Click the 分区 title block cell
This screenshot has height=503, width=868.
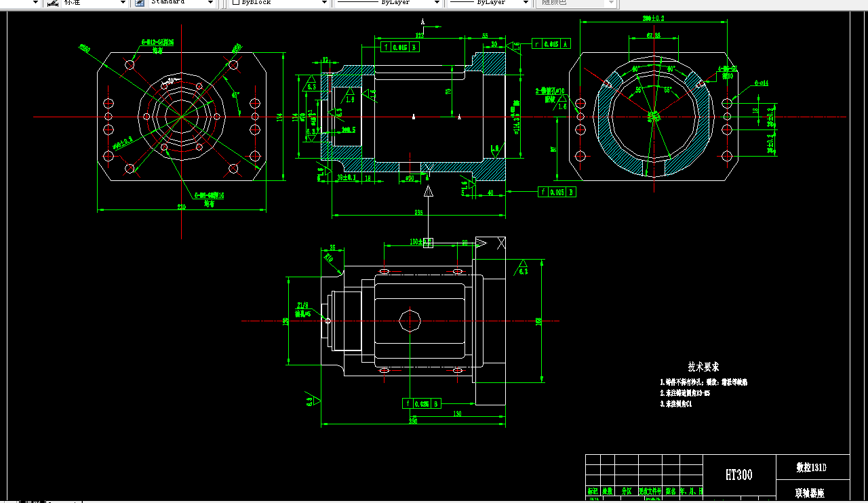coord(626,491)
